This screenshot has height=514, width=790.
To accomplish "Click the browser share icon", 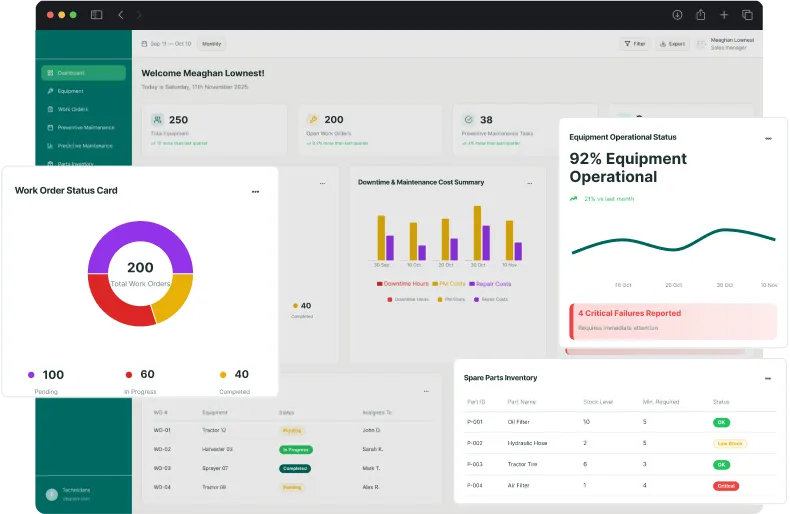I will click(x=700, y=15).
